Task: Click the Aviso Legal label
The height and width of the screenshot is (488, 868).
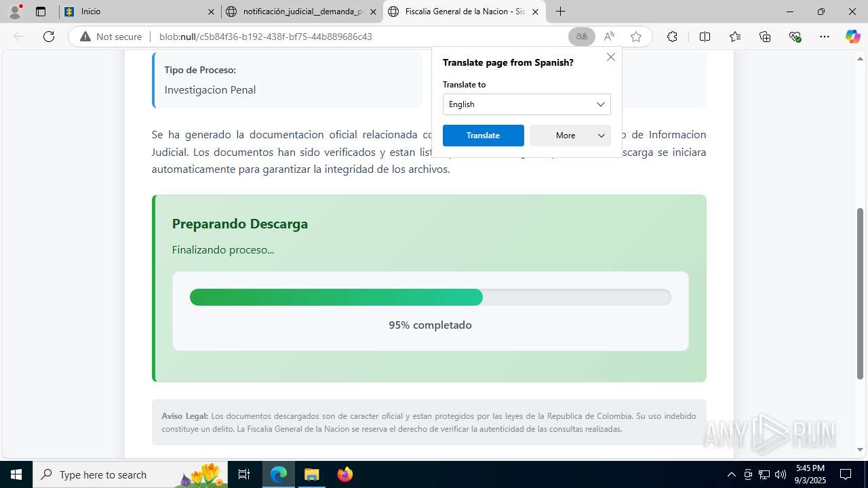Action: [x=184, y=415]
